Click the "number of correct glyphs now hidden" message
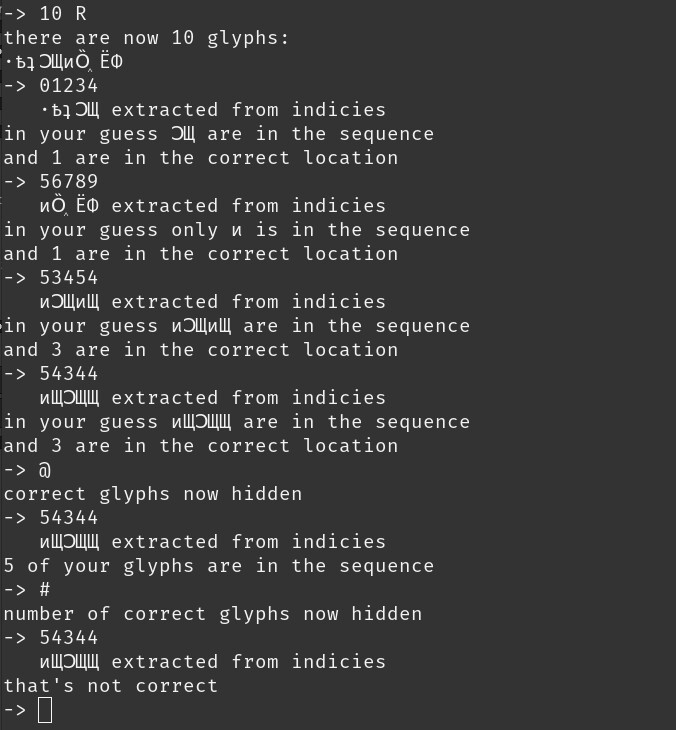Image resolution: width=676 pixels, height=730 pixels. [212, 614]
